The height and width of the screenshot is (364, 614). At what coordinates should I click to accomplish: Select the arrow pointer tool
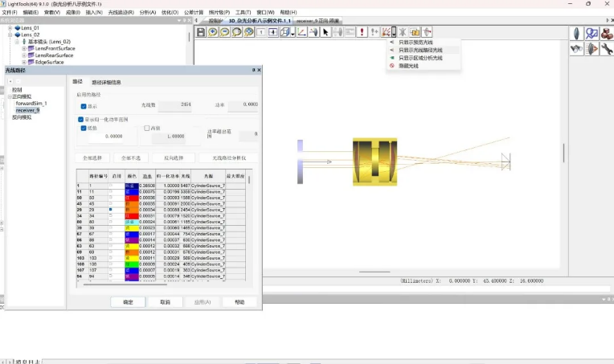click(325, 32)
